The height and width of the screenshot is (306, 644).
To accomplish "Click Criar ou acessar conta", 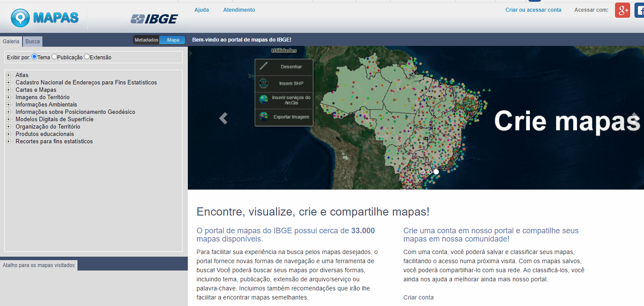I will (x=533, y=10).
